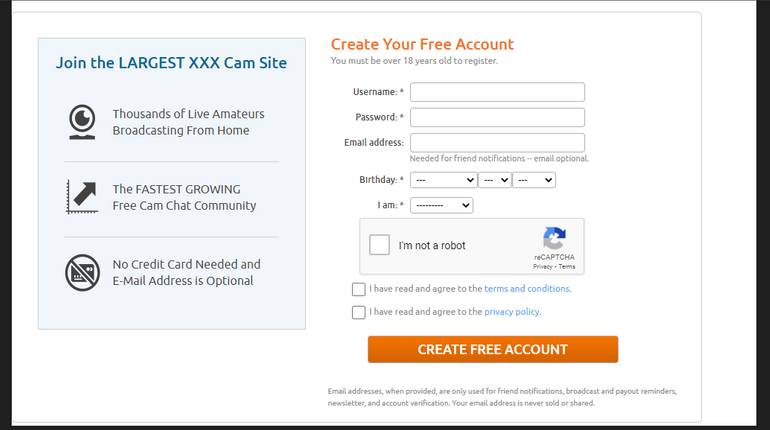770x430 pixels.
Task: Open the birthday month dropdown
Action: (443, 180)
